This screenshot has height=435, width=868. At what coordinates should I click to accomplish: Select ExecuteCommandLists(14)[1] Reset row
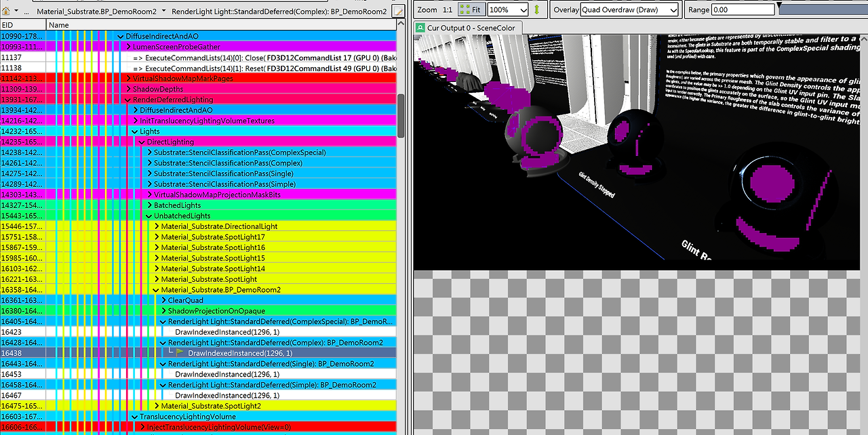(198, 68)
